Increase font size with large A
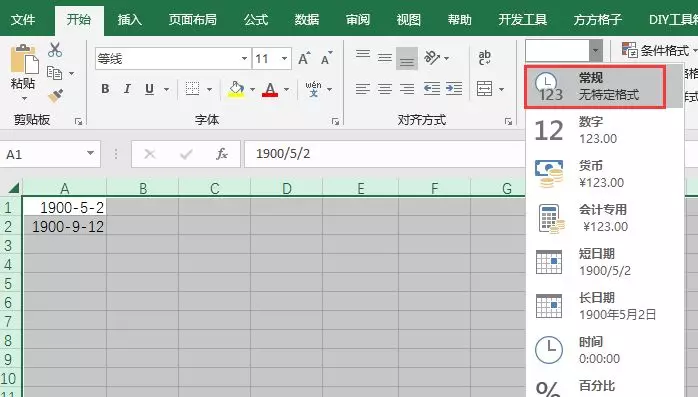The width and height of the screenshot is (698, 397). [304, 58]
